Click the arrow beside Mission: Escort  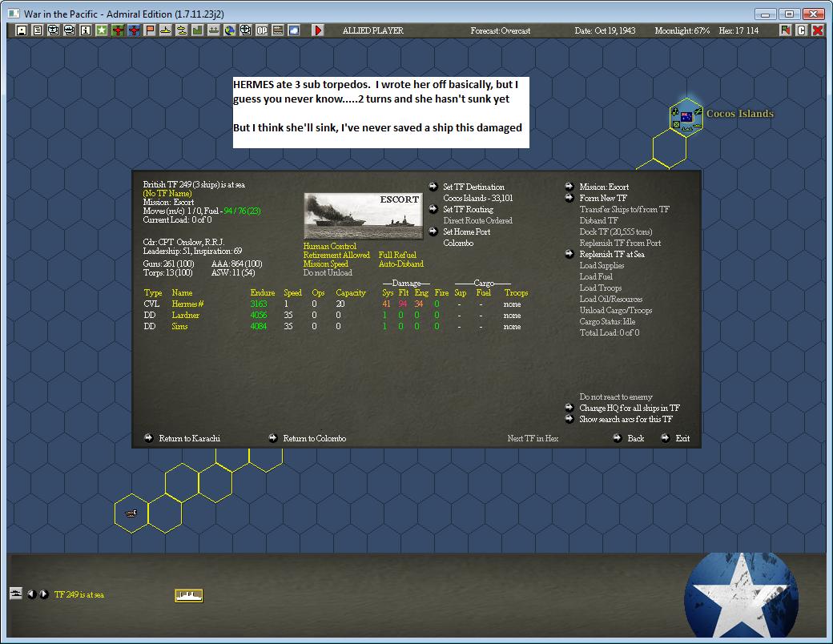[569, 187]
